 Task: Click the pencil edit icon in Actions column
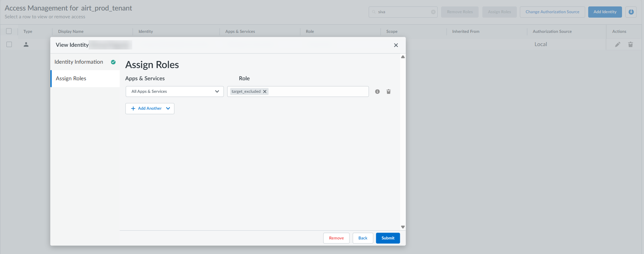(x=618, y=44)
